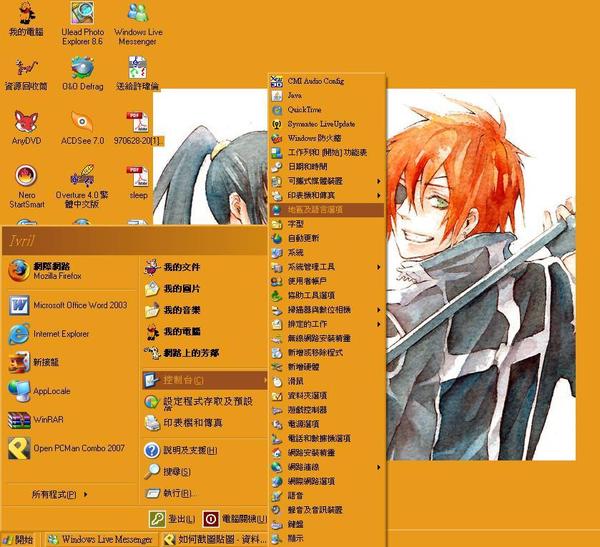Expand 排定的工作 submenu

[x=327, y=324]
